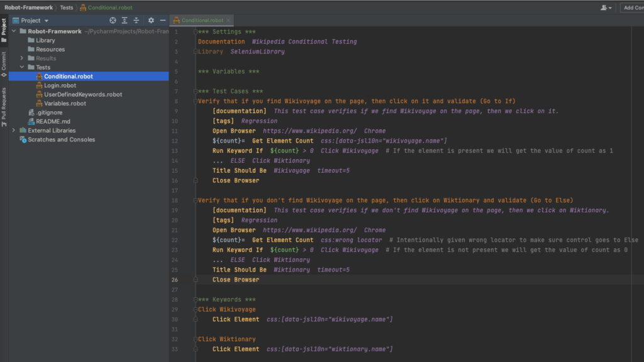The image size is (644, 362).
Task: Close the Conditional.robot editor tab
Action: [x=230, y=19]
